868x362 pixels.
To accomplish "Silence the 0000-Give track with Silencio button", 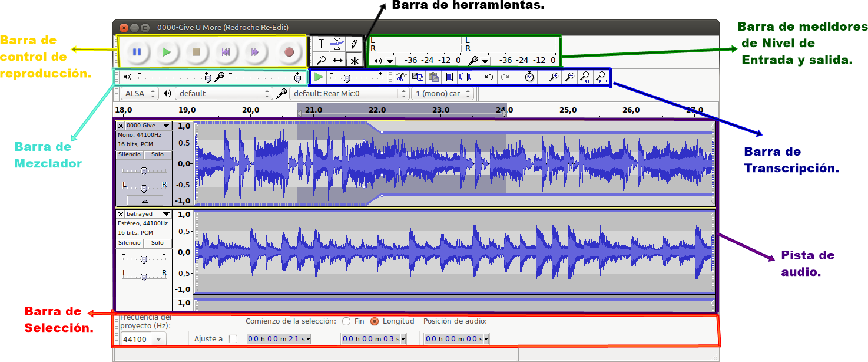I will (x=130, y=154).
